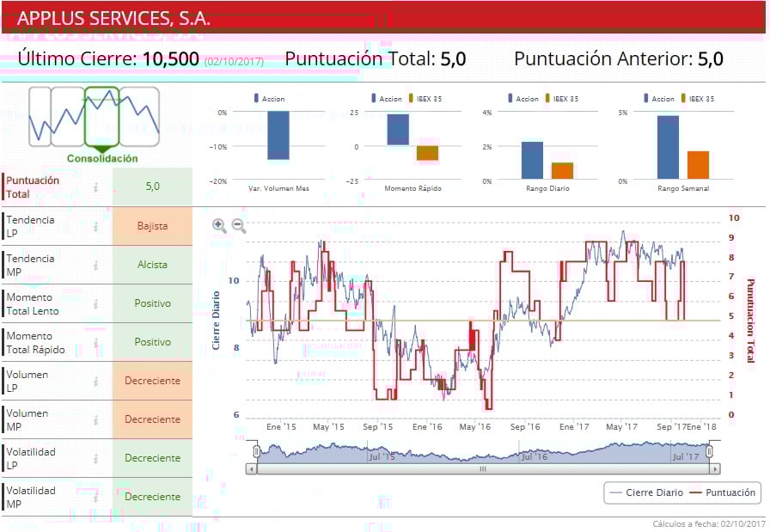Click the Jul '16 marker in the navigator
The height and width of the screenshot is (532, 776).
[535, 456]
